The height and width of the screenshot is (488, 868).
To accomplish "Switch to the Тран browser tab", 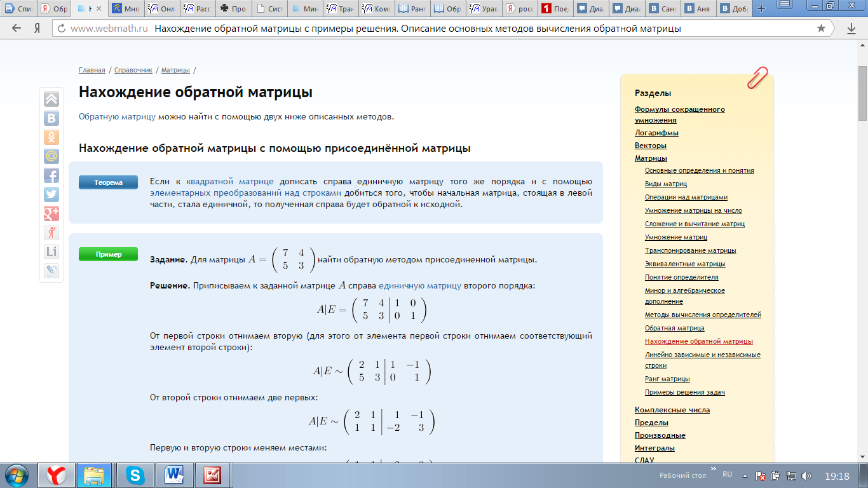I will [342, 9].
